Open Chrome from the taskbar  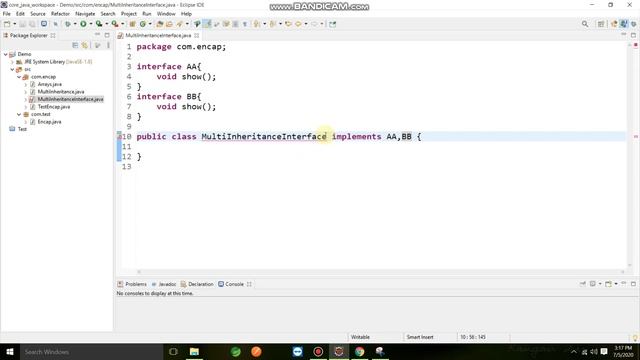360,352
